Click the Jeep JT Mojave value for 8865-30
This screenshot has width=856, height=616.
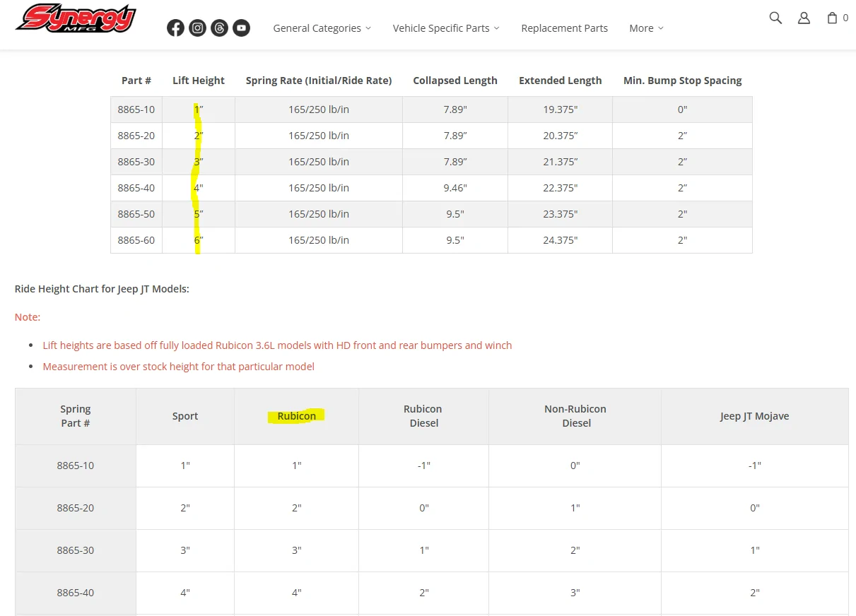(755, 550)
